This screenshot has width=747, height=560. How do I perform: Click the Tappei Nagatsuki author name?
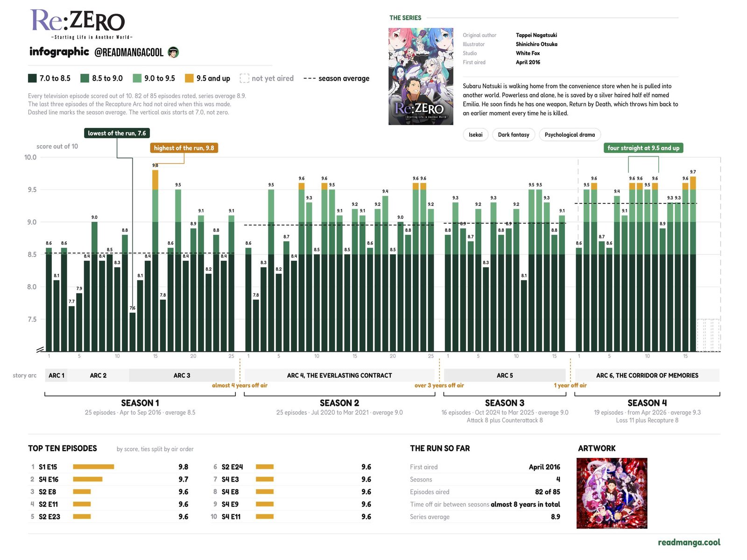point(536,35)
